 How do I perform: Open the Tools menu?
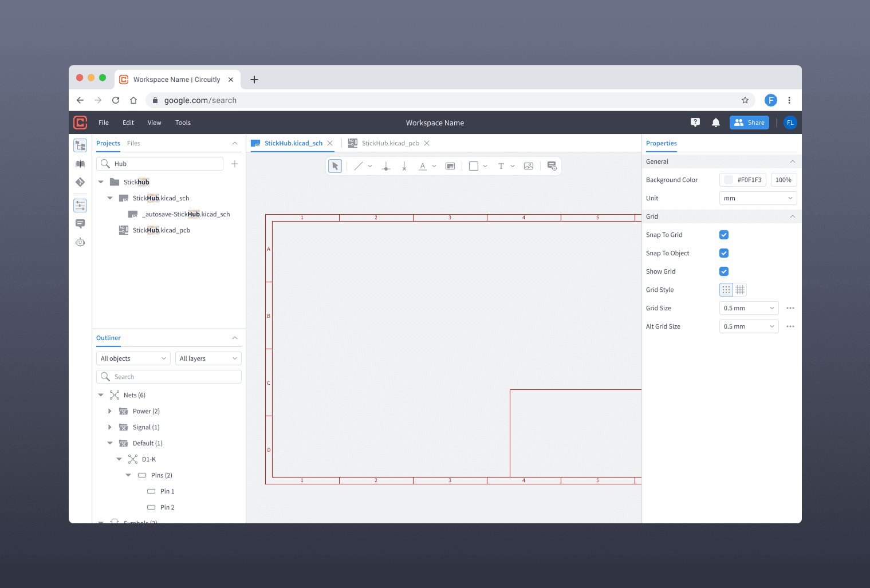[x=183, y=123]
